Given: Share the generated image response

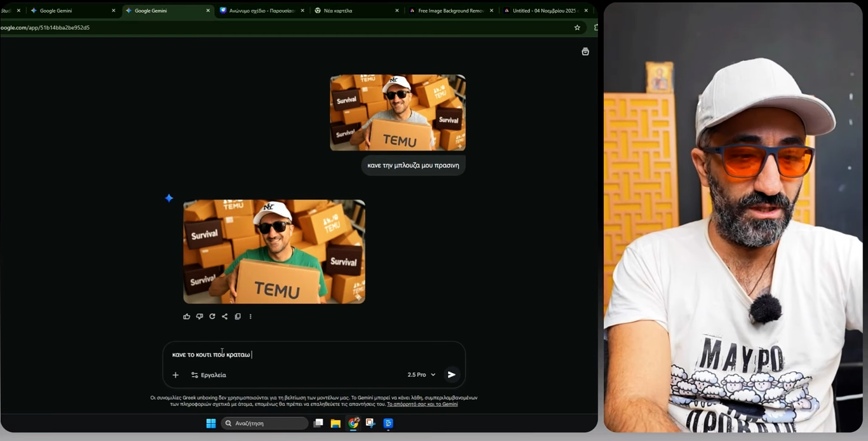Looking at the screenshot, I should 225,316.
